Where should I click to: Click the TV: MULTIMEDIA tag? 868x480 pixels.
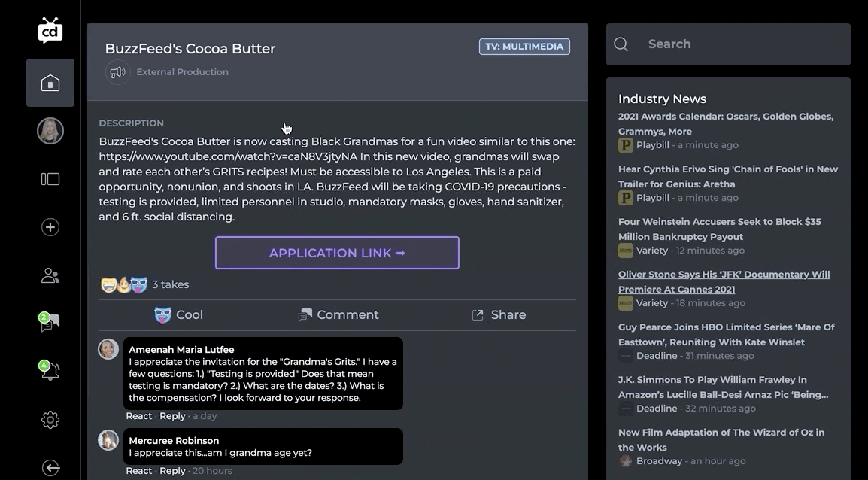pyautogui.click(x=524, y=47)
